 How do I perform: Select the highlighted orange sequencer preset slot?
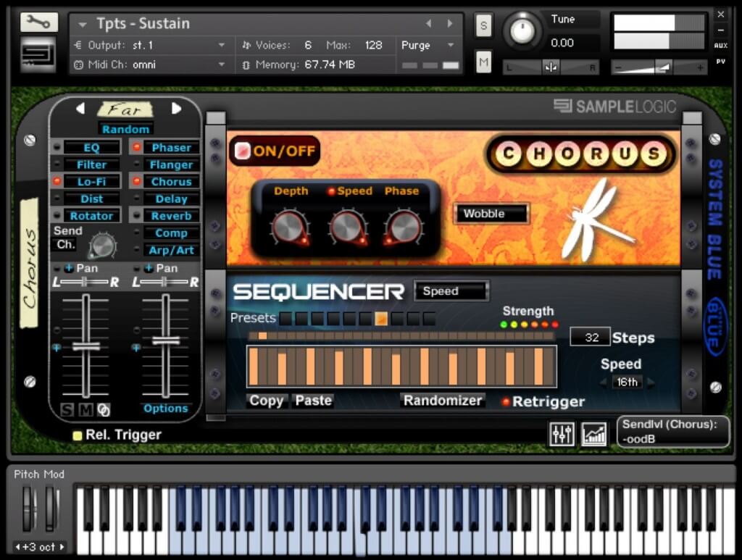(381, 318)
